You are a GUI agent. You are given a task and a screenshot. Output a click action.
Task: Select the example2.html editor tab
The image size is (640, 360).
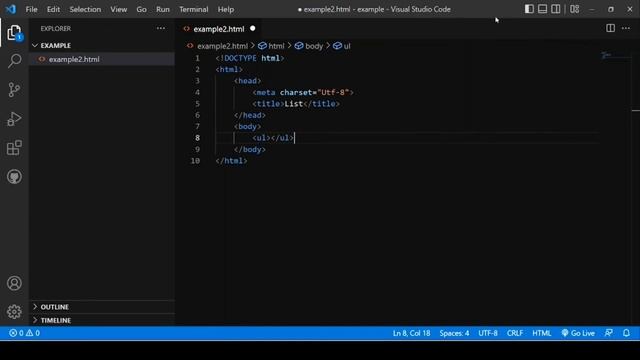tap(219, 29)
